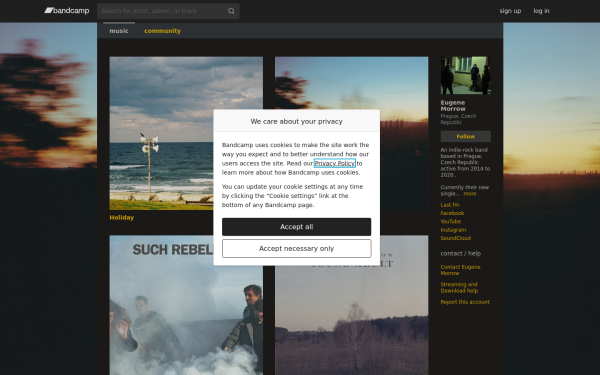Open Streaming and Download help link

459,287
